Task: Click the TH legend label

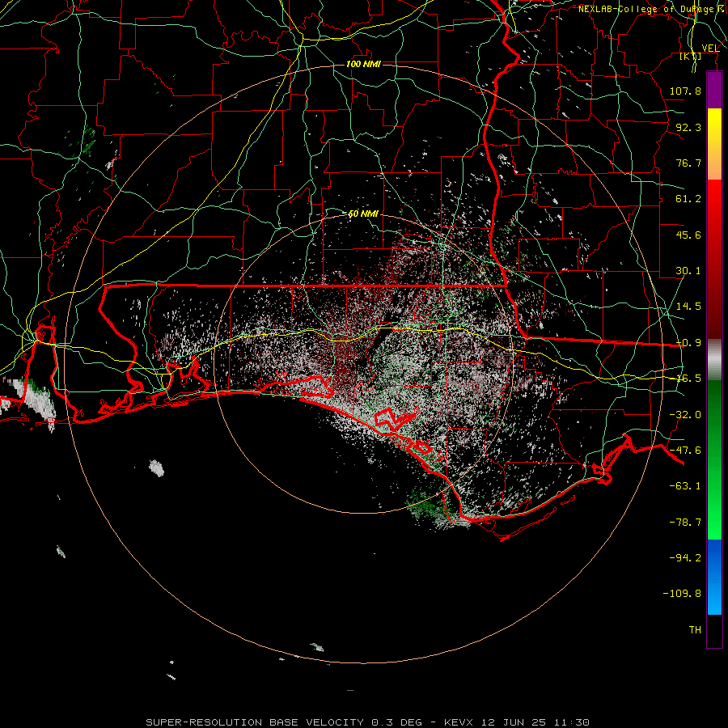Action: [695, 630]
